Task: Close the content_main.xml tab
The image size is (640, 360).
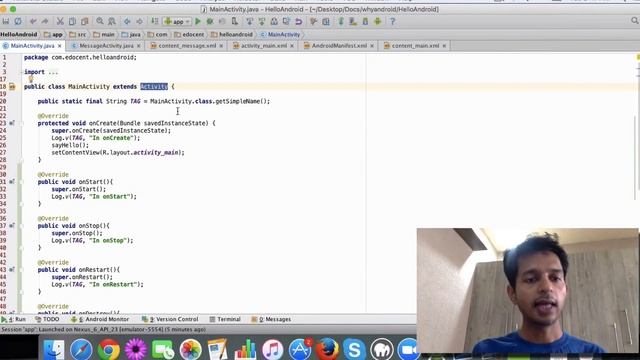Action: click(x=444, y=46)
